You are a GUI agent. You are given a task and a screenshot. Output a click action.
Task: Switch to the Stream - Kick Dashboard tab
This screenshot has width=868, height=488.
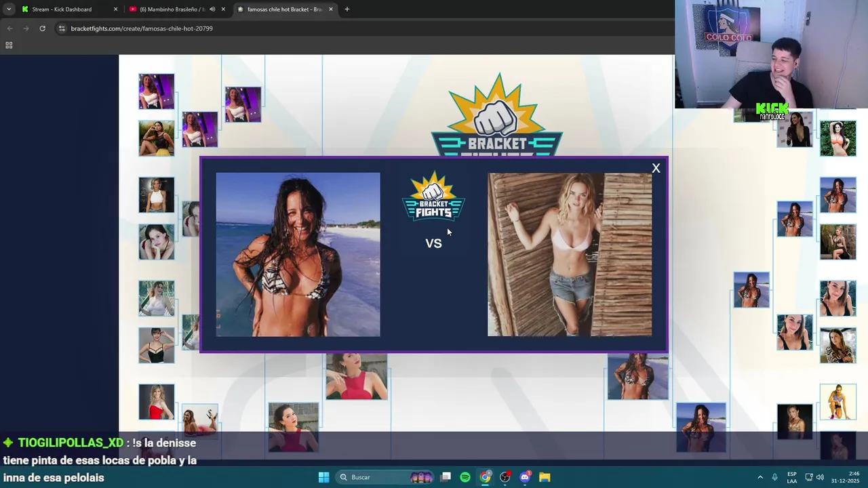[x=61, y=9]
